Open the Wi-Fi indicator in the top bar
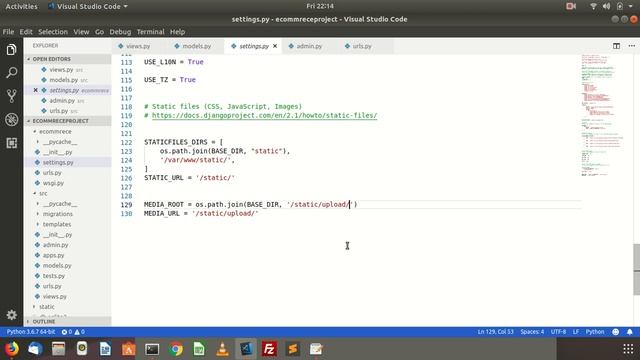This screenshot has height=360, width=640. point(593,6)
